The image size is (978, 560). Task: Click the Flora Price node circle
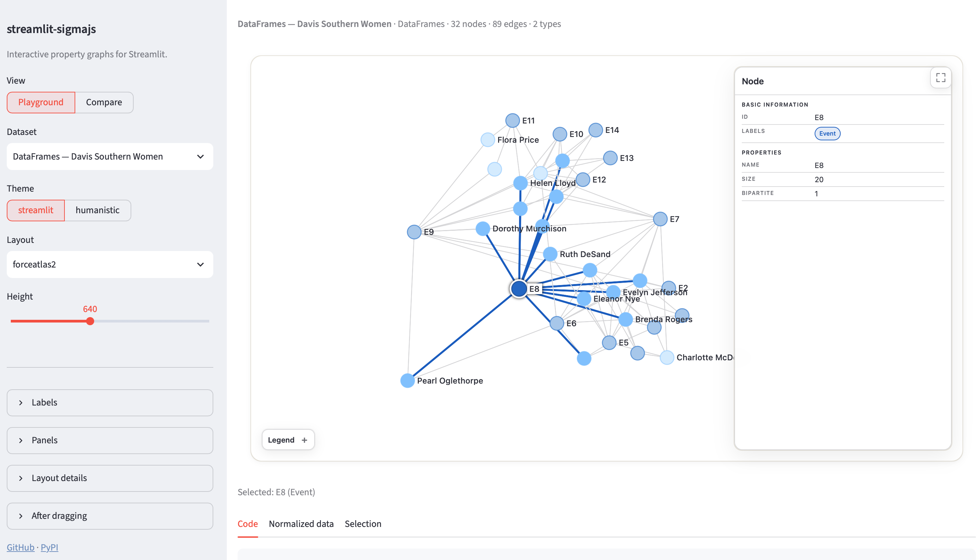point(488,140)
